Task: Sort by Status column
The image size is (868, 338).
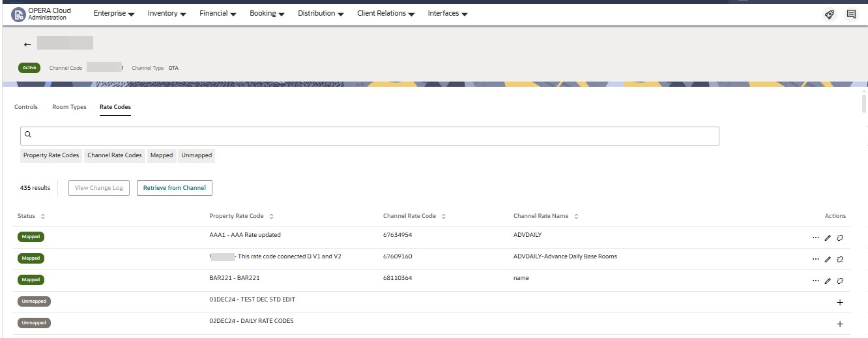Action: pos(43,216)
